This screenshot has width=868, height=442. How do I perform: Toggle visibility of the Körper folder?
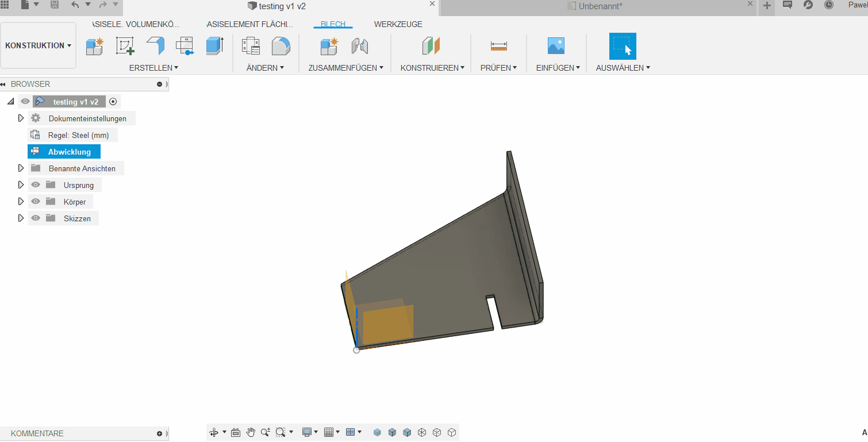click(35, 201)
